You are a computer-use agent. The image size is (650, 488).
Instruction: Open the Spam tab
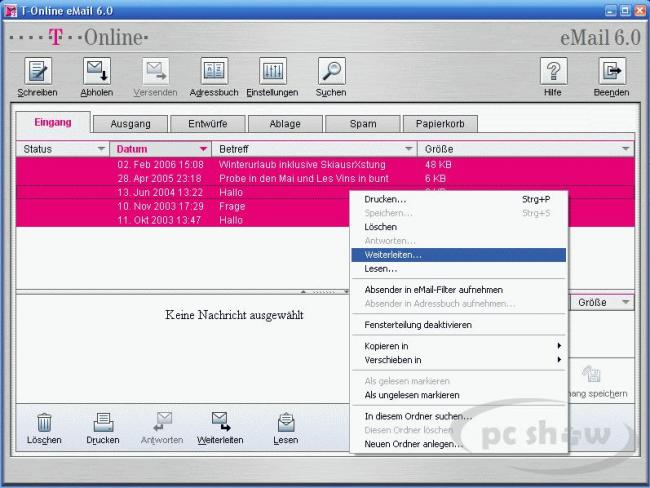[363, 124]
